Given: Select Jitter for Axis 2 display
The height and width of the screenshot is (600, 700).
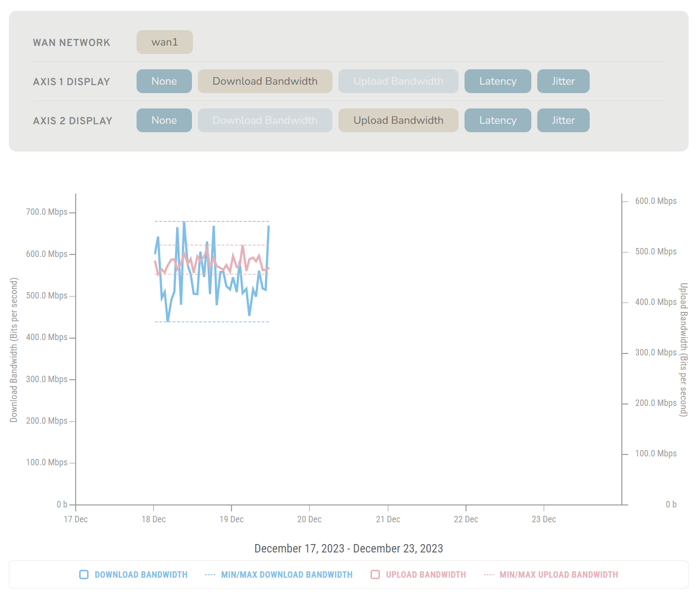Looking at the screenshot, I should 563,120.
